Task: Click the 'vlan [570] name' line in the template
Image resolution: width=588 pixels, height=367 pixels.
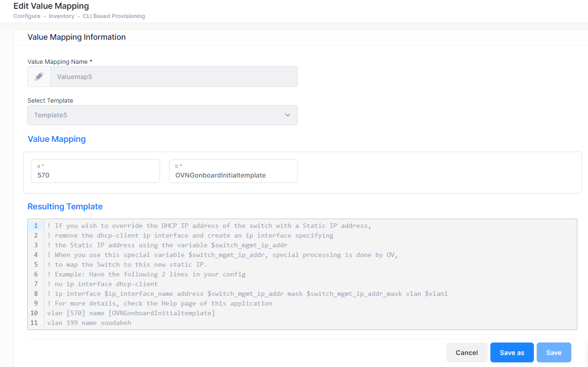Action: click(131, 313)
